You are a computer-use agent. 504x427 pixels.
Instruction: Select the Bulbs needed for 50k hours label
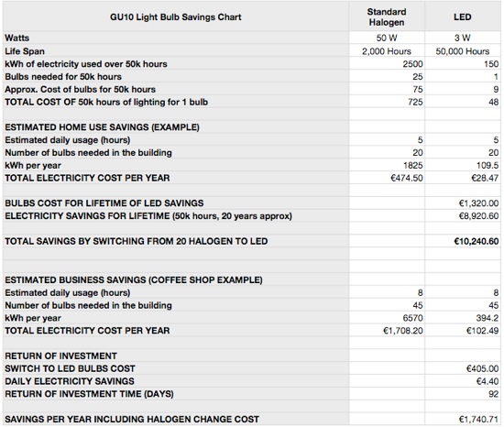tap(63, 76)
